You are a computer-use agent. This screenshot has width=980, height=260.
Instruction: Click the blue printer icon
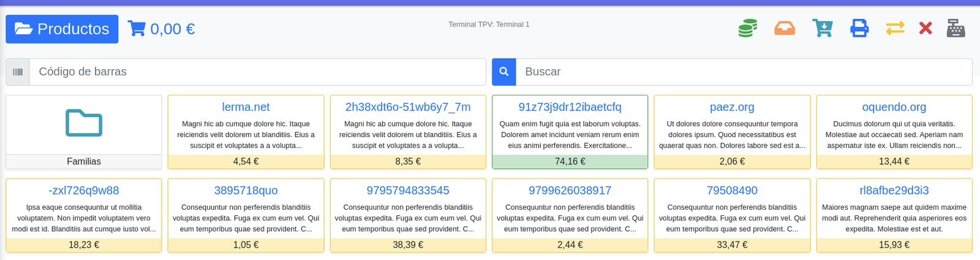click(859, 28)
